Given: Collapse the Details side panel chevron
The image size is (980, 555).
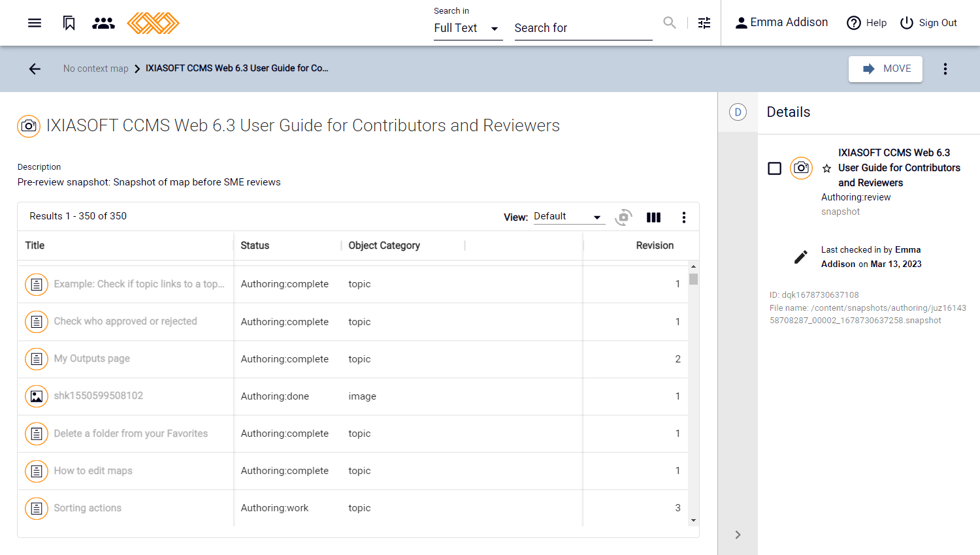Looking at the screenshot, I should coord(738,535).
